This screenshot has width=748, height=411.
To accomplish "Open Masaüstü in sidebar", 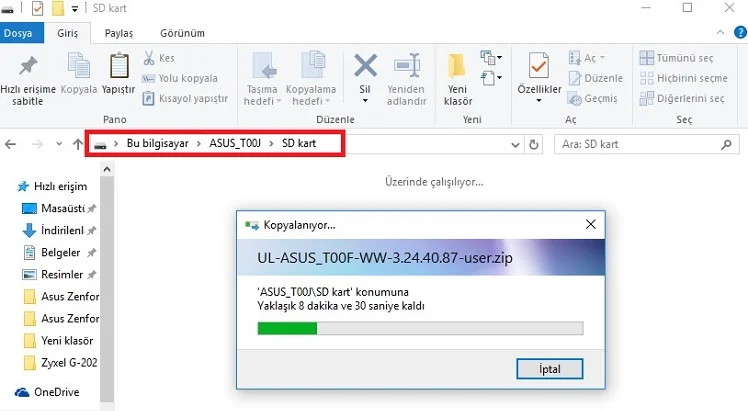I will point(59,208).
